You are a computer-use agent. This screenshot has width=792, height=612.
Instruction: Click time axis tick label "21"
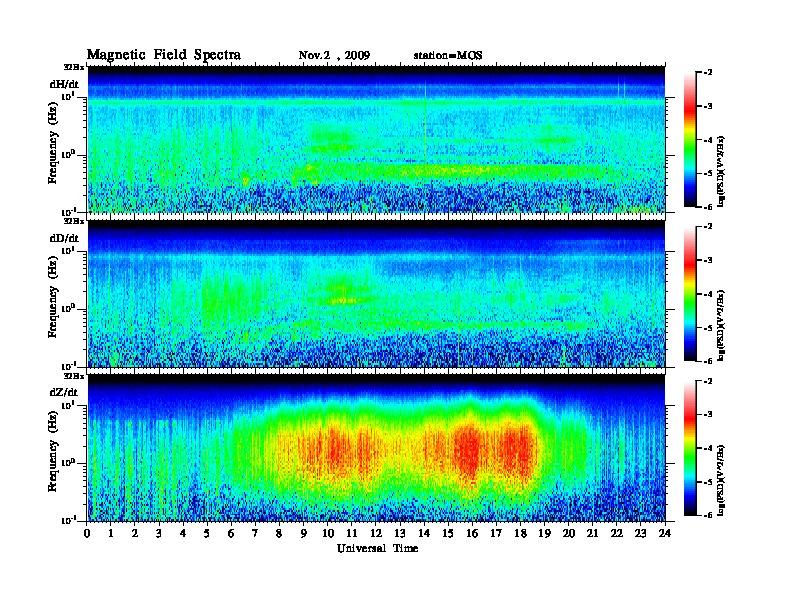pos(592,533)
